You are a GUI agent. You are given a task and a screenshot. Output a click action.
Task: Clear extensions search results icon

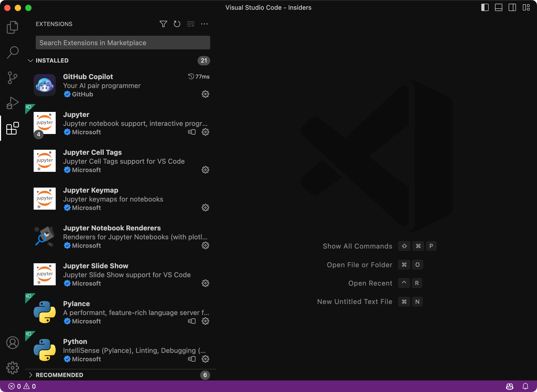(x=190, y=24)
